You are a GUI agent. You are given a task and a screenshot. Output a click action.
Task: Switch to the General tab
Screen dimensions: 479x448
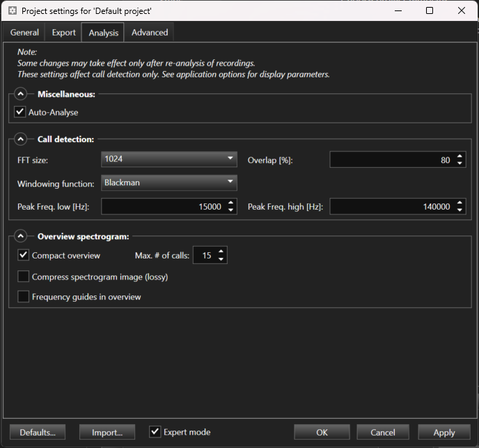[x=24, y=33]
